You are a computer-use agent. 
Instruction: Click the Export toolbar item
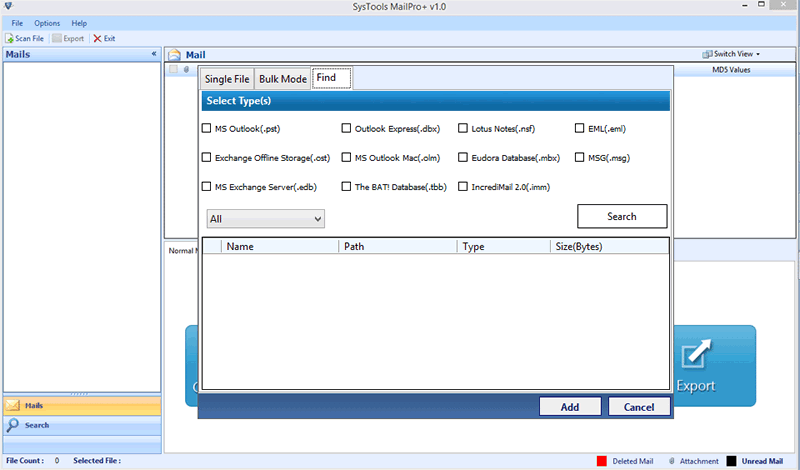[x=68, y=38]
